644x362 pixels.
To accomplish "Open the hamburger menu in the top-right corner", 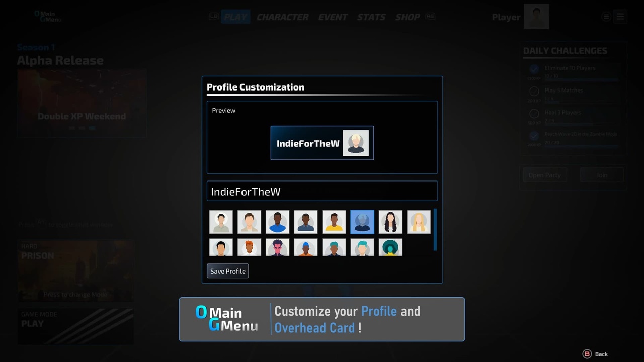I will pos(620,16).
